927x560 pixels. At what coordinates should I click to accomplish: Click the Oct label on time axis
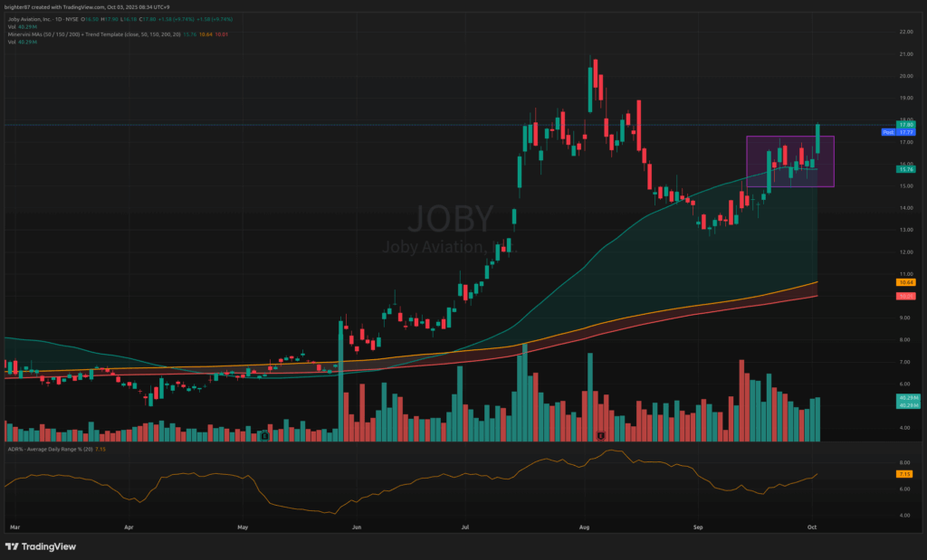click(812, 526)
